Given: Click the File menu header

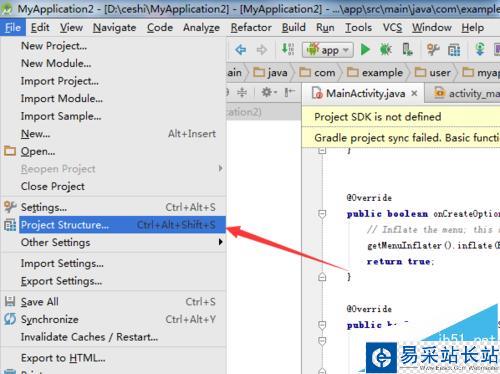Looking at the screenshot, I should click(x=13, y=27).
